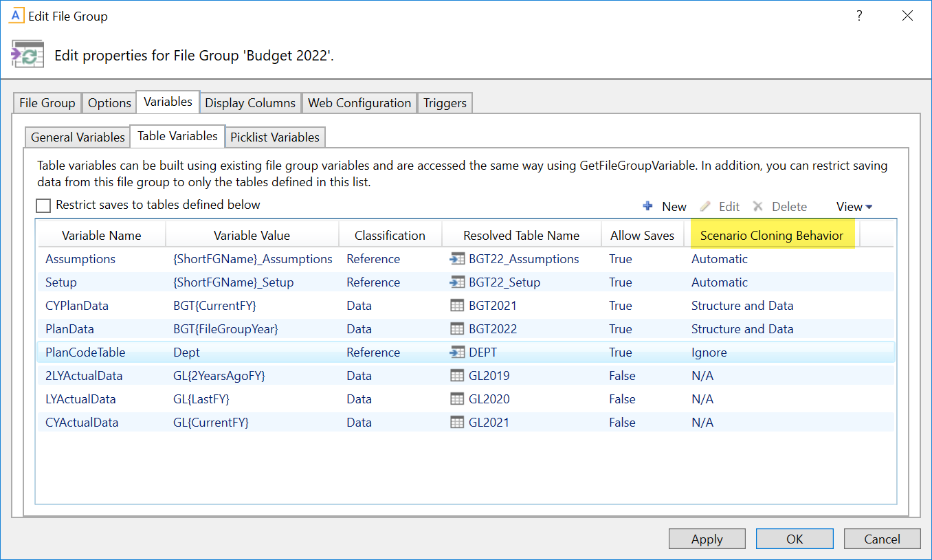This screenshot has width=932, height=560.
Task: Click the GL2021 data table icon
Action: tap(457, 423)
